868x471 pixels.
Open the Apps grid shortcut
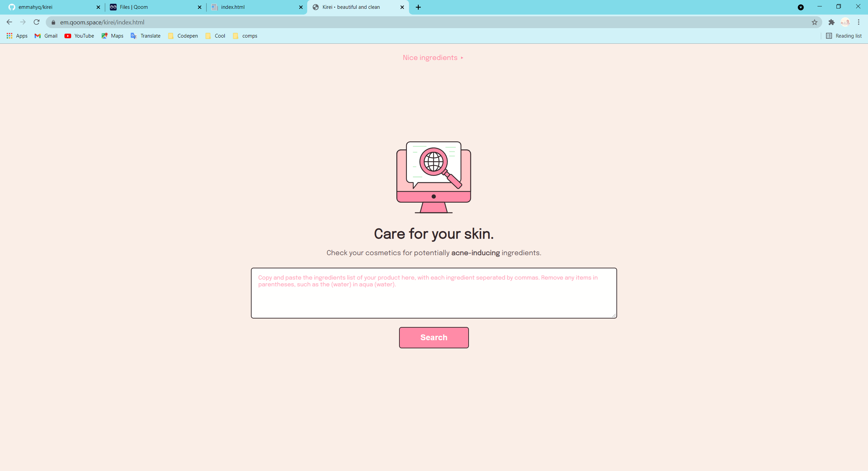[x=17, y=36]
